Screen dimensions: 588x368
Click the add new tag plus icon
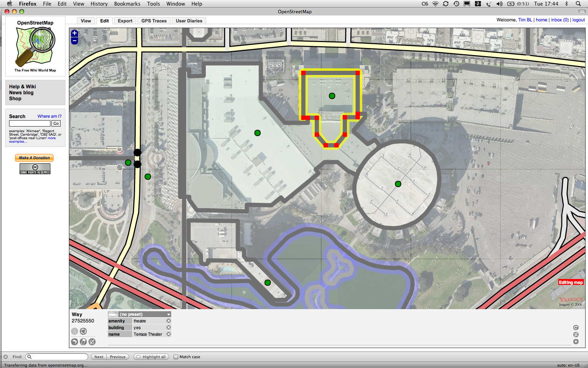[x=576, y=342]
